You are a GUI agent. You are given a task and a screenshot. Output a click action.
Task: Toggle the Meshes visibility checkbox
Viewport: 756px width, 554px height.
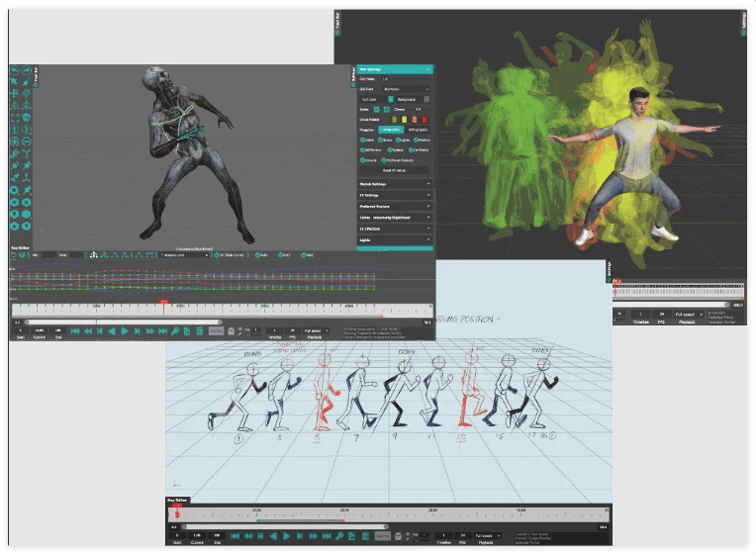(x=416, y=139)
